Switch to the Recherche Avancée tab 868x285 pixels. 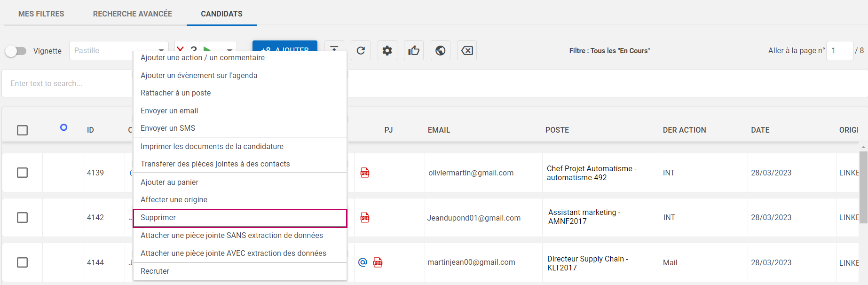click(133, 14)
